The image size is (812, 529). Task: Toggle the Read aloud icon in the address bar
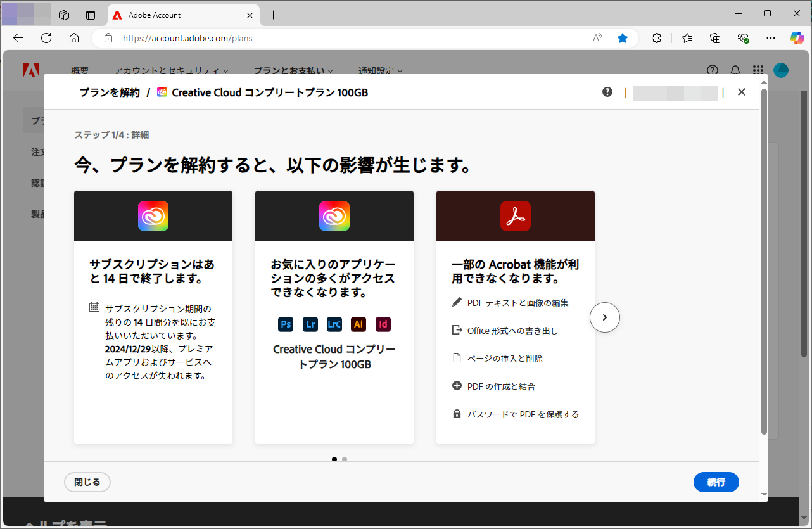coord(597,38)
